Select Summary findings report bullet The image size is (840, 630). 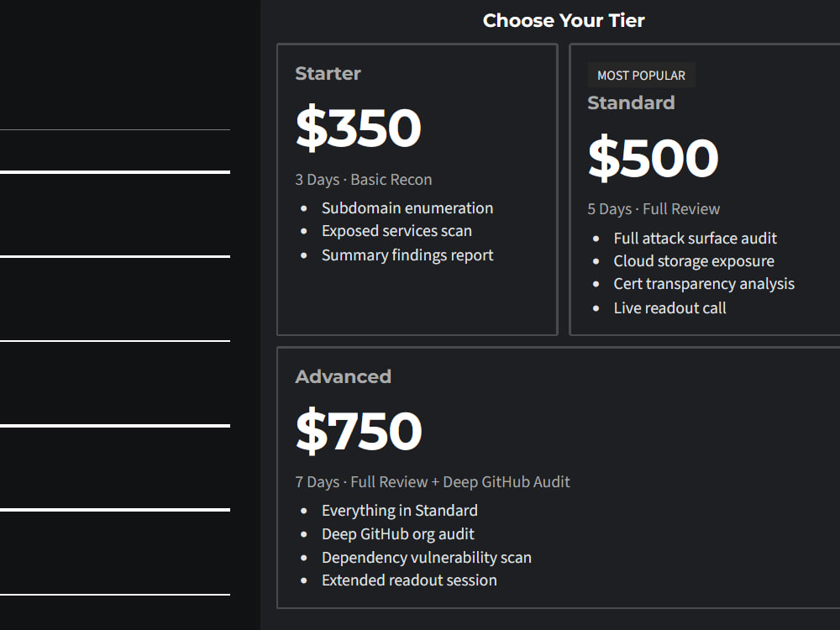(407, 255)
